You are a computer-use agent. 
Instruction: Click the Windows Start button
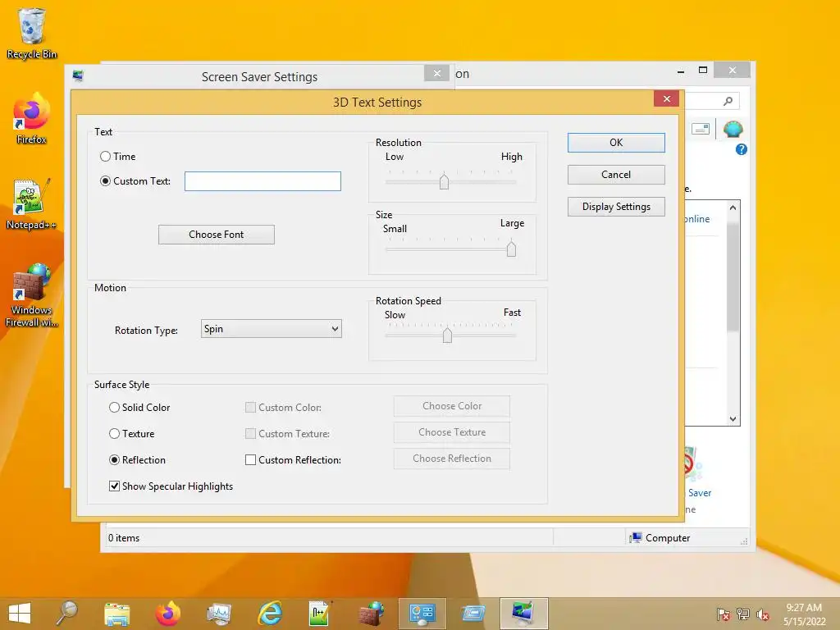[20, 614]
